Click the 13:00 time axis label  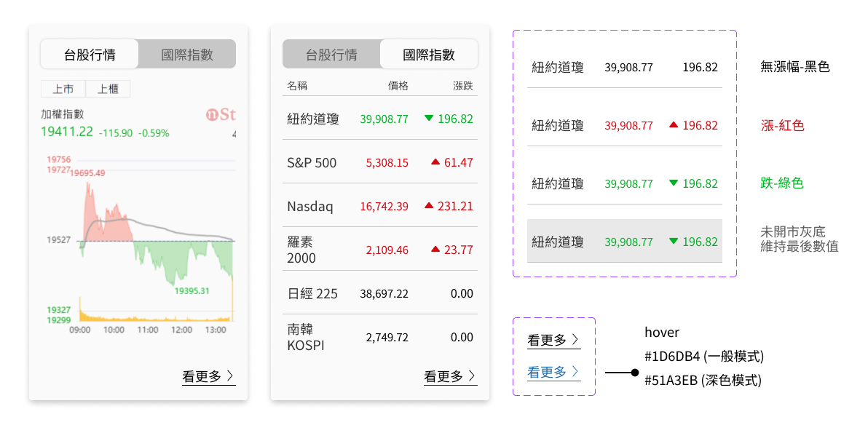click(x=216, y=330)
